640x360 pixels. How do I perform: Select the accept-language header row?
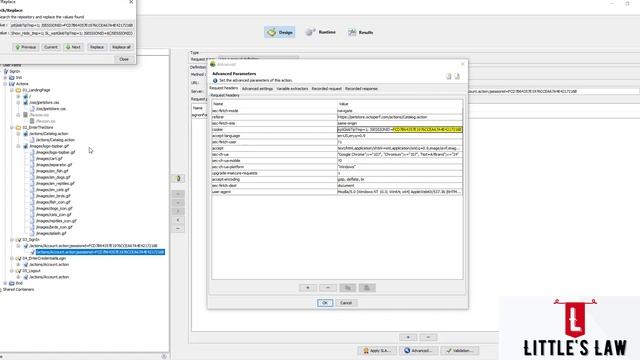click(x=337, y=136)
